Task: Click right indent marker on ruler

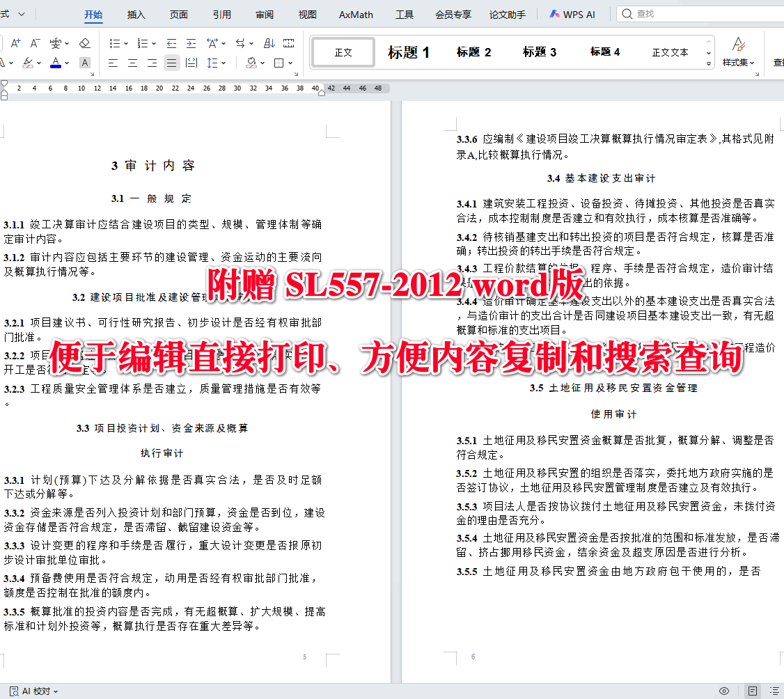Action: click(322, 93)
